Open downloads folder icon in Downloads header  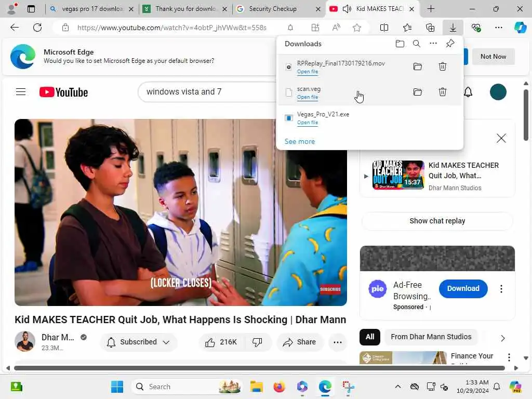coord(400,44)
